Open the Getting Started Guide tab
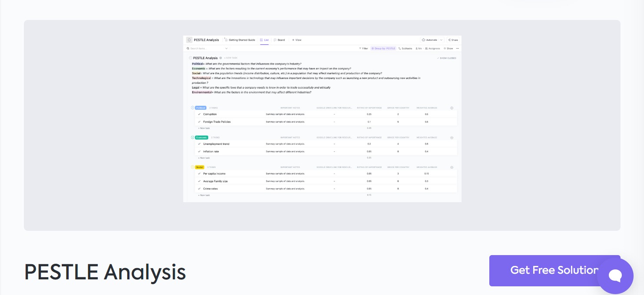Viewport: 644px width, 295px height. point(240,40)
